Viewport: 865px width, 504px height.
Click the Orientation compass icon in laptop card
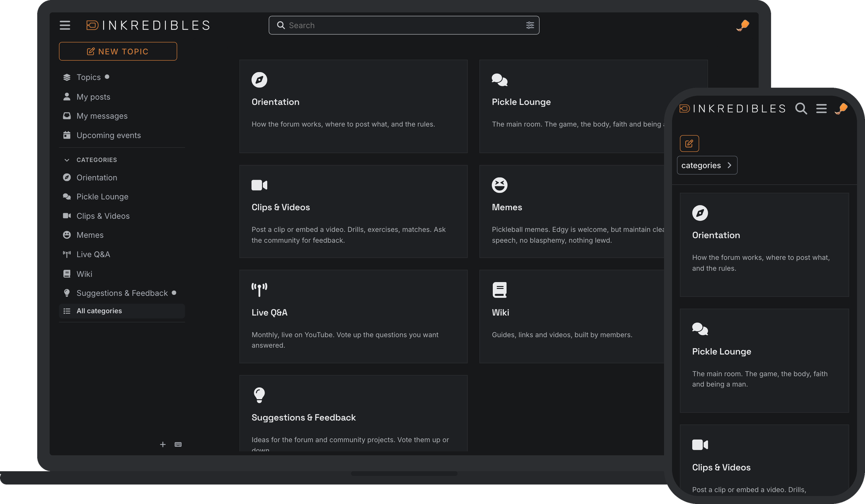point(259,80)
